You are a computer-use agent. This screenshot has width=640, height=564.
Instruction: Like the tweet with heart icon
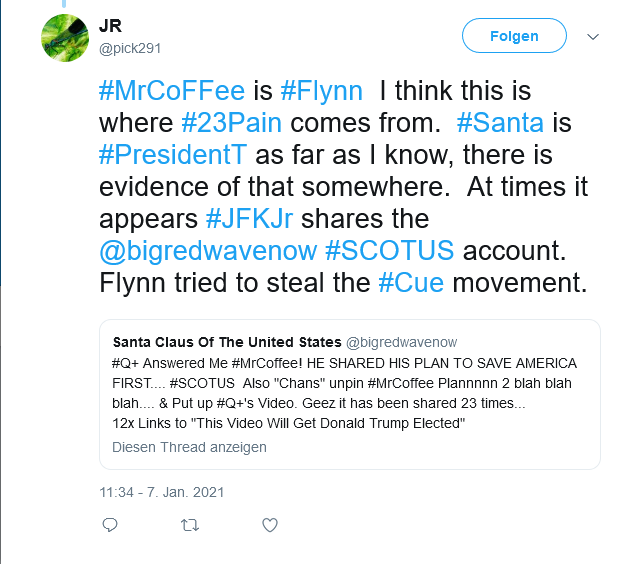point(269,525)
